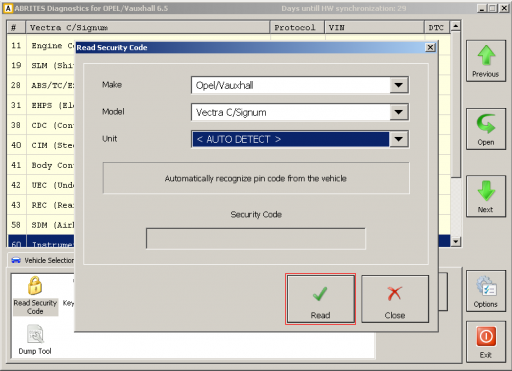Click the scroll up arrow of module list
The image size is (512, 371).
(x=455, y=26)
